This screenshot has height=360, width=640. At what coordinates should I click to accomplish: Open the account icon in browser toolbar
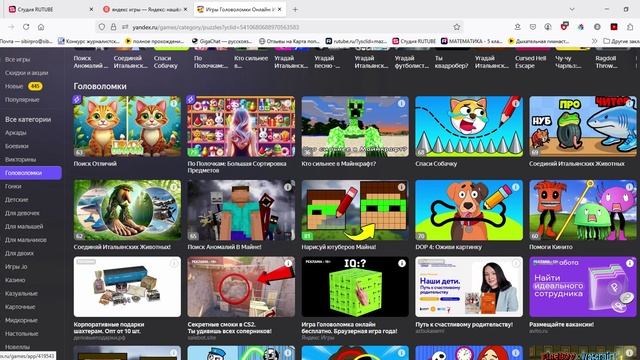548,27
